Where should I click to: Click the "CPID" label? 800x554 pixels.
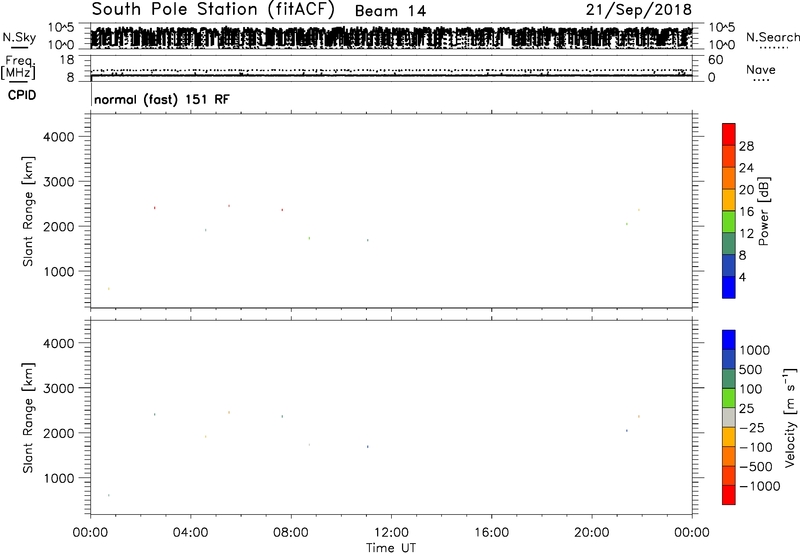coord(22,95)
